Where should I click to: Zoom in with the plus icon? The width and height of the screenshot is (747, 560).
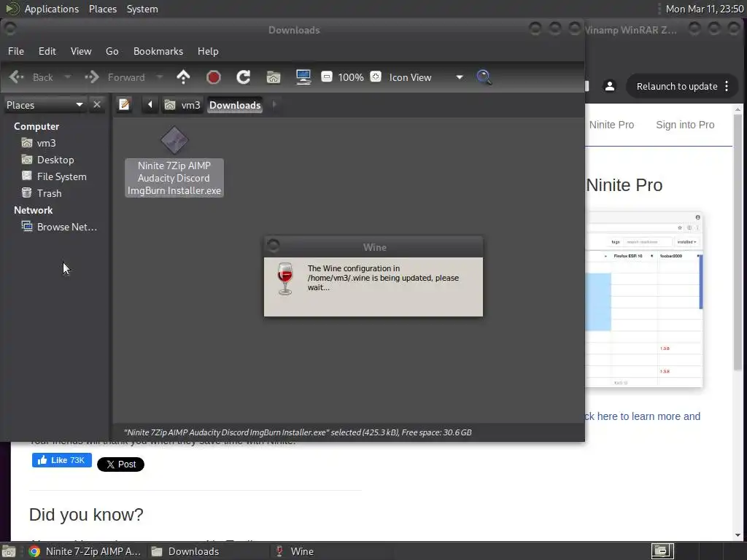point(376,77)
